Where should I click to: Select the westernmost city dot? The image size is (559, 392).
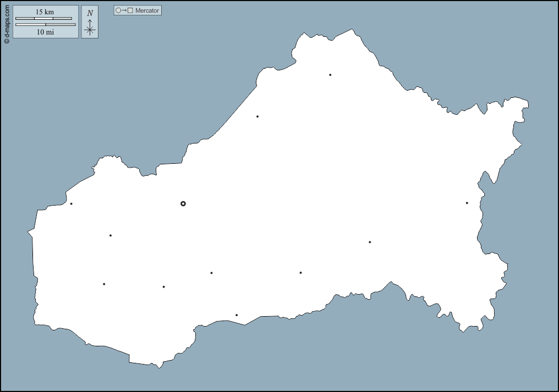tap(72, 204)
